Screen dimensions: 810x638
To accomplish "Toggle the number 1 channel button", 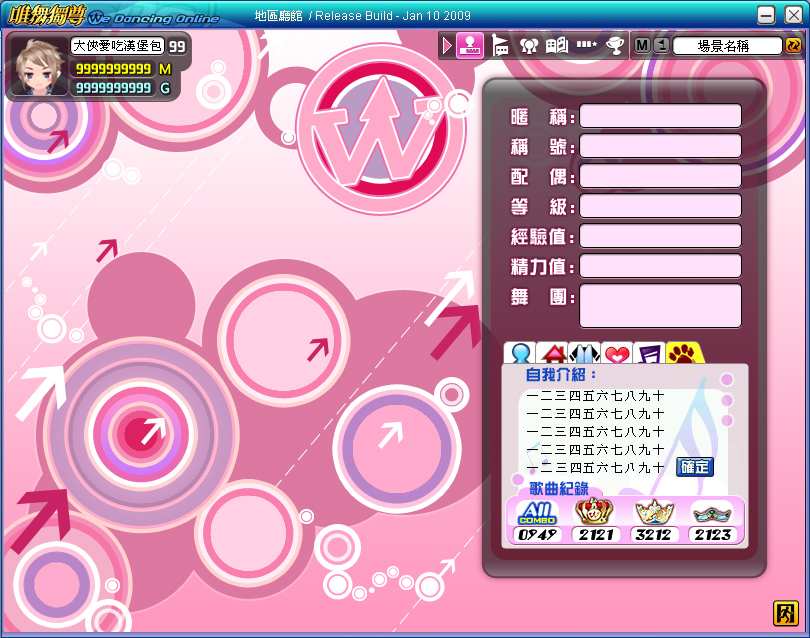I will [x=662, y=45].
